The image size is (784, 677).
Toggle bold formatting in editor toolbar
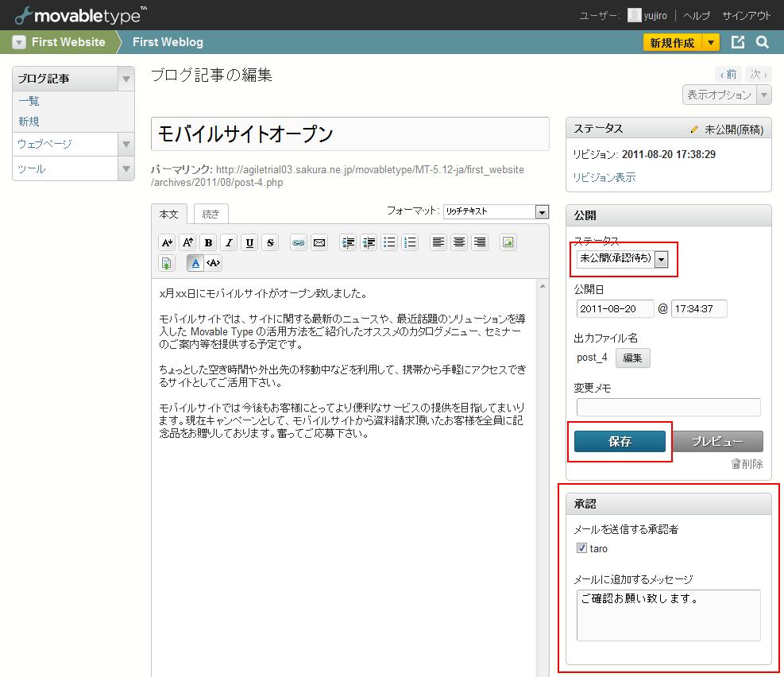pyautogui.click(x=208, y=243)
